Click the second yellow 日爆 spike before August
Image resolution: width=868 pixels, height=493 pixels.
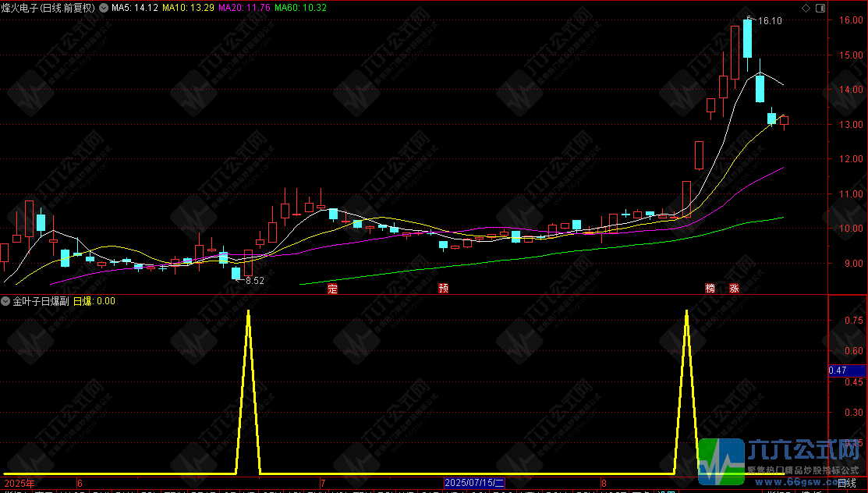coord(686,392)
